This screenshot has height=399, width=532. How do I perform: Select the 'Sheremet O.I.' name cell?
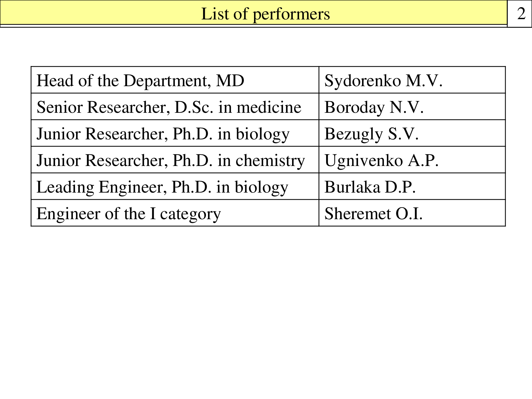tap(412, 213)
